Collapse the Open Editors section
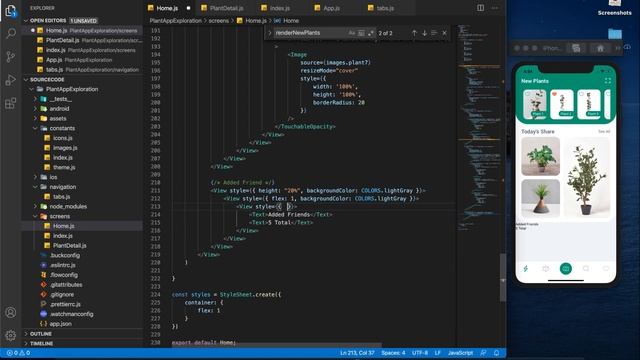Screen dimensions: 640x360 [26, 20]
